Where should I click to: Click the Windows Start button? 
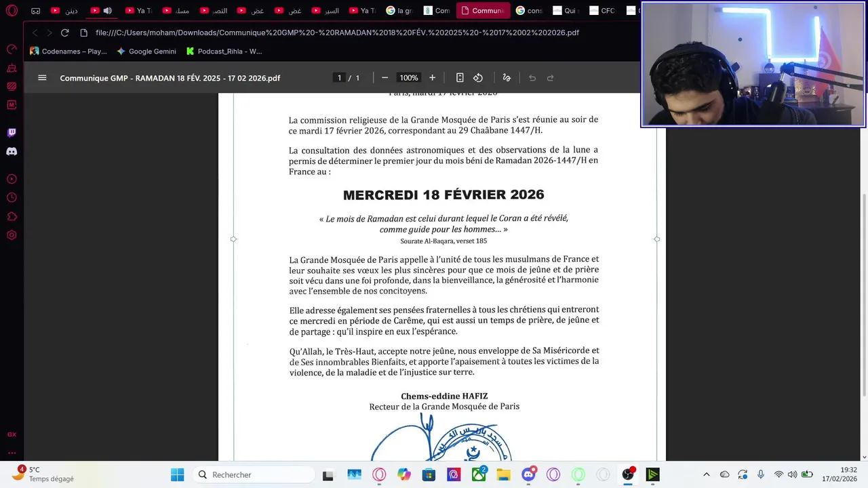point(177,474)
